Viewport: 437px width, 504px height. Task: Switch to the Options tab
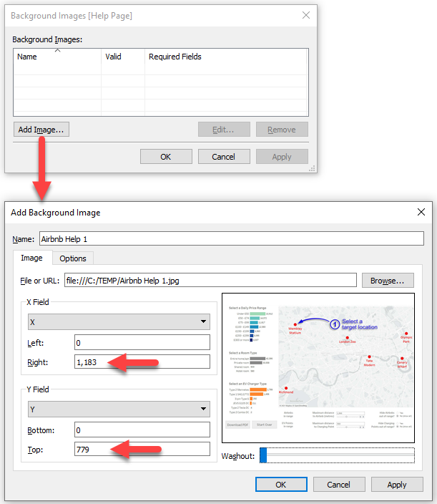[73, 258]
